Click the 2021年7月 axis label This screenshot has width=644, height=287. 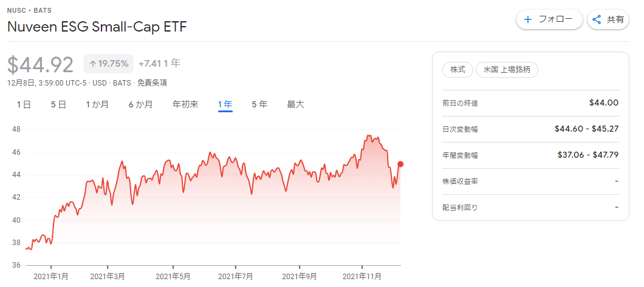click(x=236, y=276)
